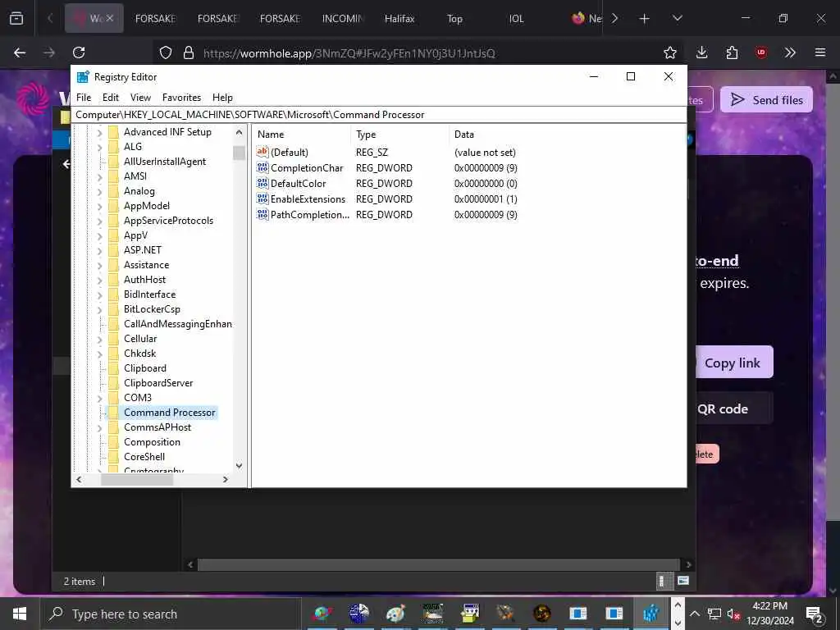Expand the AppModel registry key
This screenshot has height=630, width=840.
pos(99,206)
